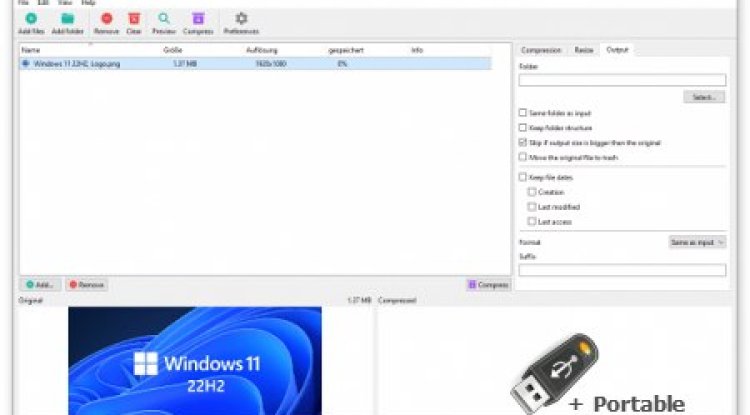Image resolution: width=750 pixels, height=415 pixels.
Task: Open Preferences using the gear icon
Action: coord(242,19)
